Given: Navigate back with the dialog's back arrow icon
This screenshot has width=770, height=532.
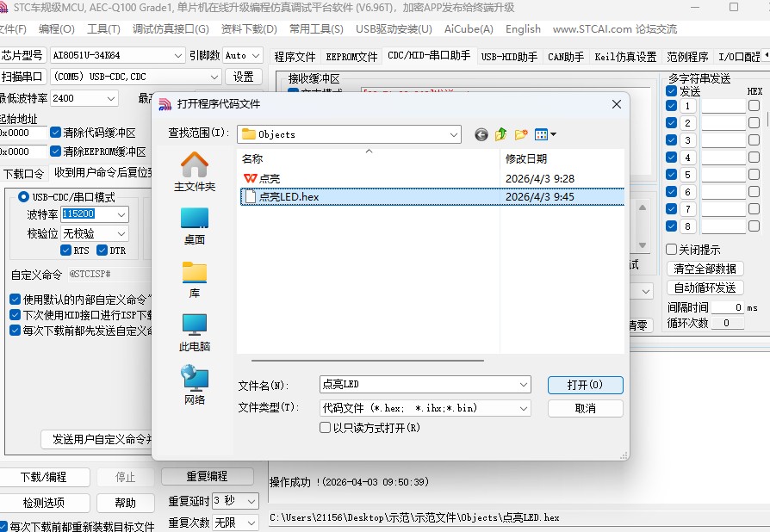Looking at the screenshot, I should pos(481,134).
